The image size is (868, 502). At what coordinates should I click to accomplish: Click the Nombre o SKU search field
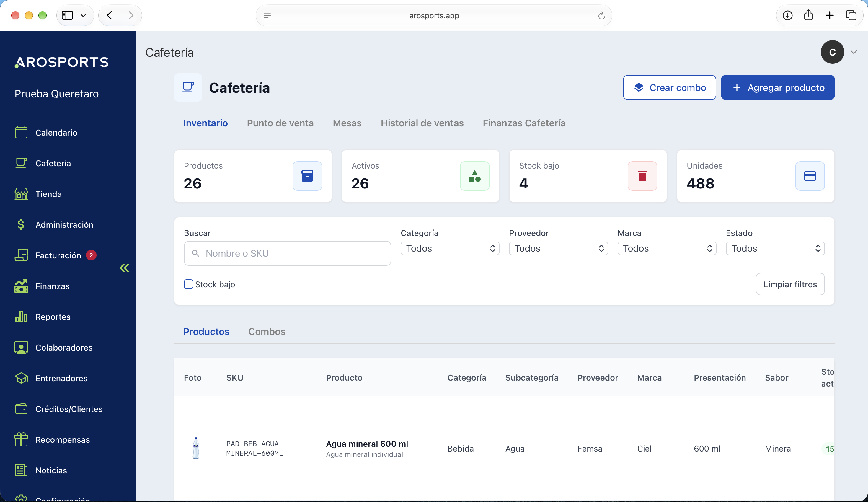point(287,253)
